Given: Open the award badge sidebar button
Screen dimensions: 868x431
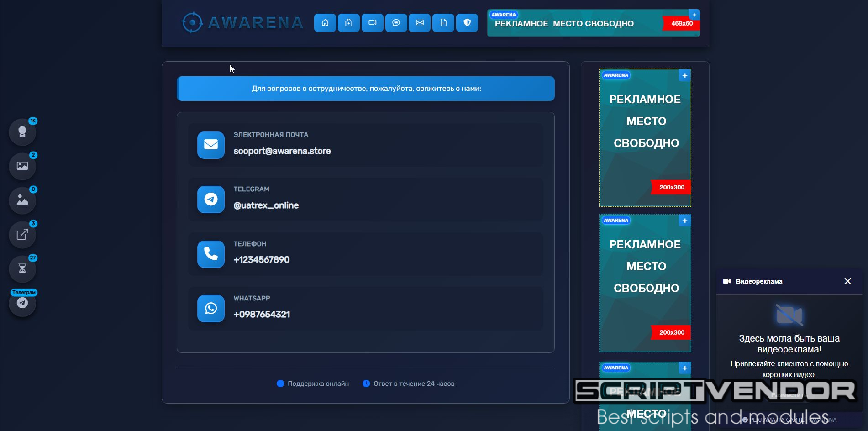Looking at the screenshot, I should [x=22, y=132].
